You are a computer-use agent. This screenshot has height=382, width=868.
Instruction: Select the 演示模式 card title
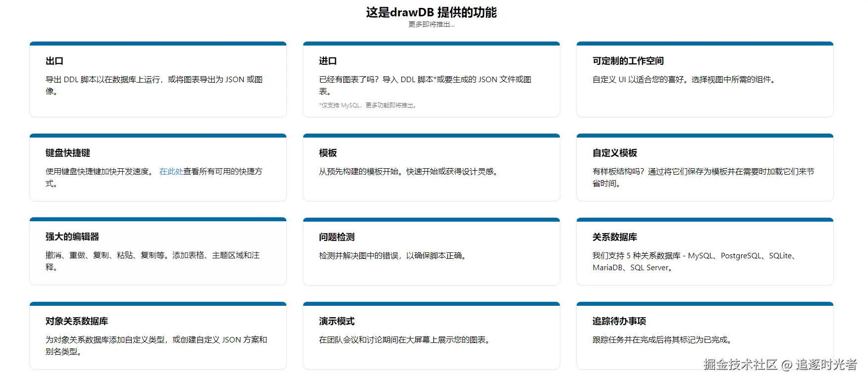pyautogui.click(x=337, y=321)
